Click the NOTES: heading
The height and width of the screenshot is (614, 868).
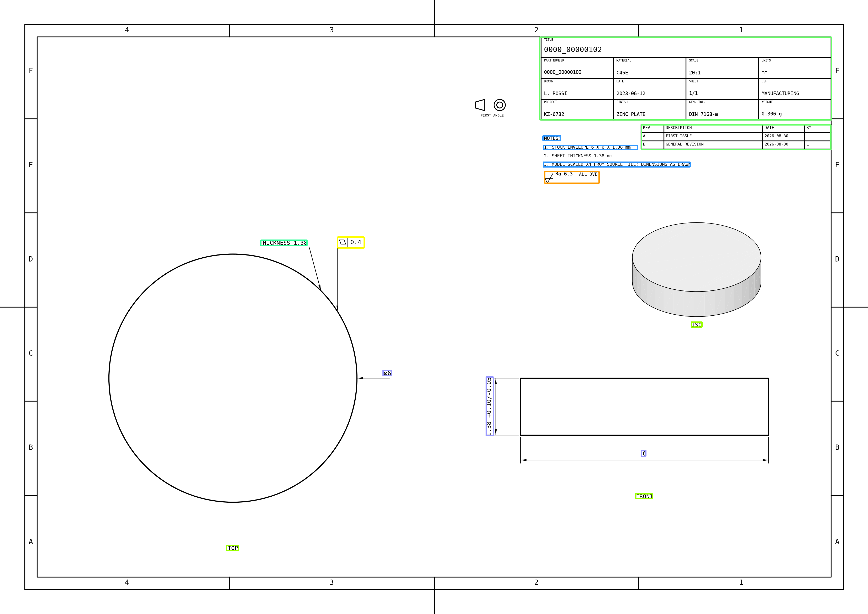pos(552,138)
